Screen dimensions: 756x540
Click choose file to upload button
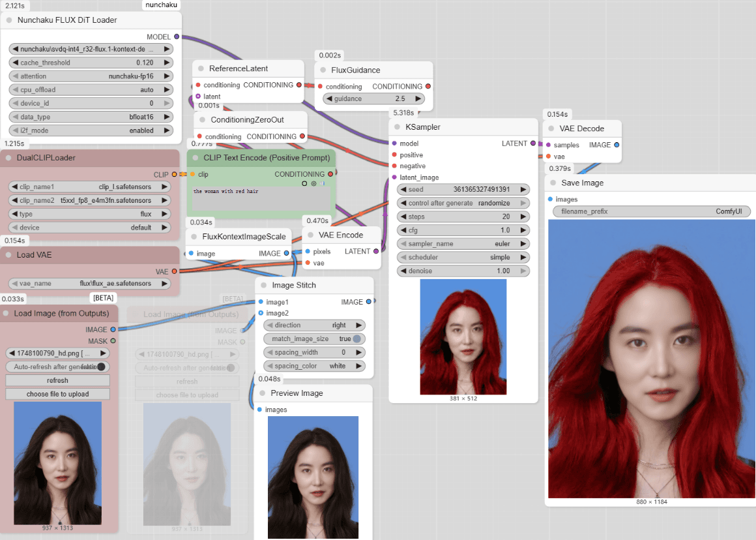[x=57, y=394]
